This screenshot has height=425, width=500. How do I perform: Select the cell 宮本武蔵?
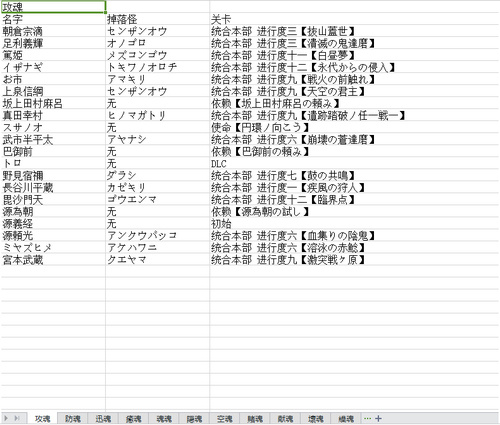coord(53,259)
